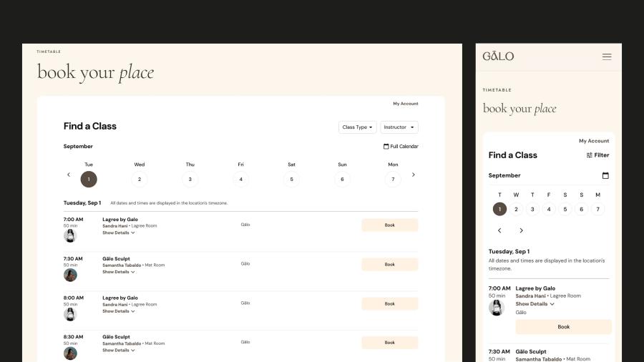Expand Show Details for 7:00 AM Lagree class
This screenshot has width=644, height=362.
(x=119, y=233)
